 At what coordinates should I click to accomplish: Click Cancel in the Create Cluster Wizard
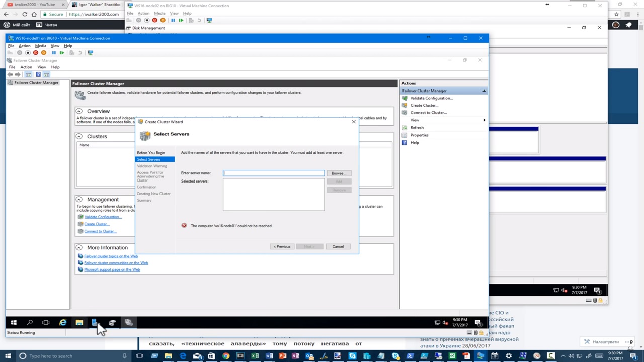338,247
